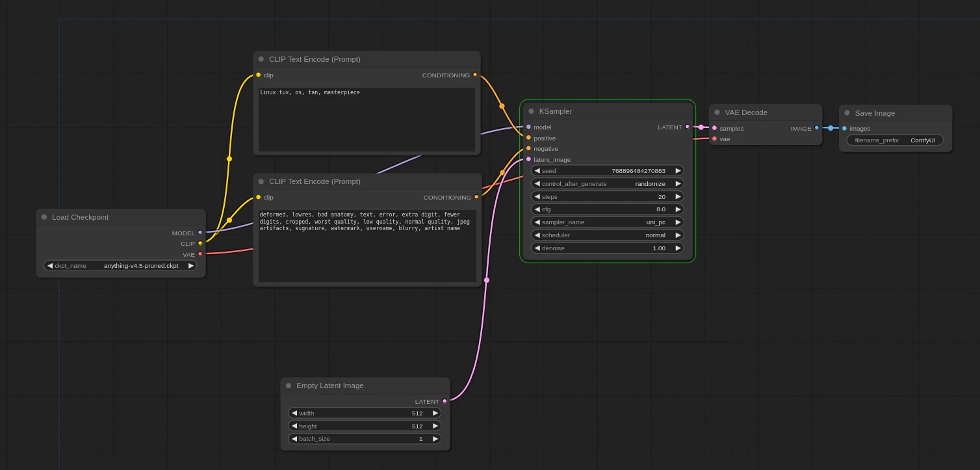Decrease cfg value with left arrow
Screen dimensions: 980x470
point(537,209)
